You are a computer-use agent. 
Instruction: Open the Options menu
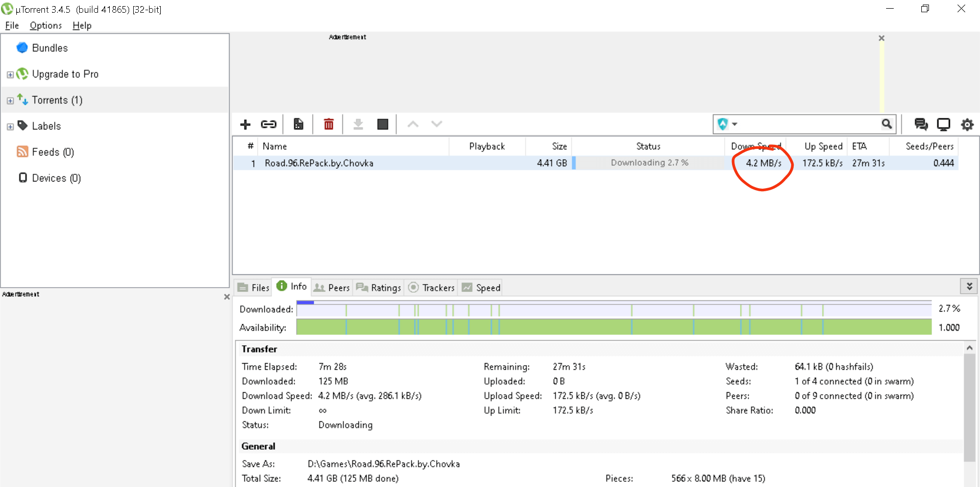(x=45, y=25)
